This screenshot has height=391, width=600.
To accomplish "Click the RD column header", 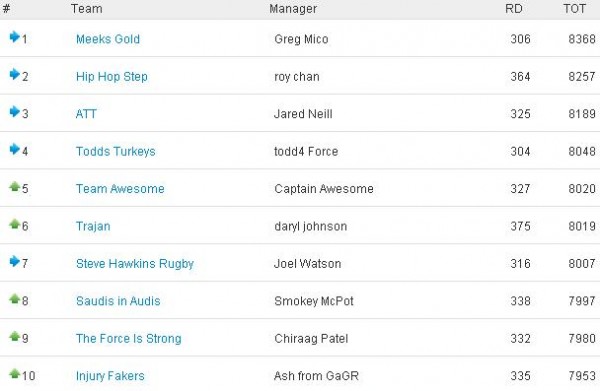I will 514,9.
